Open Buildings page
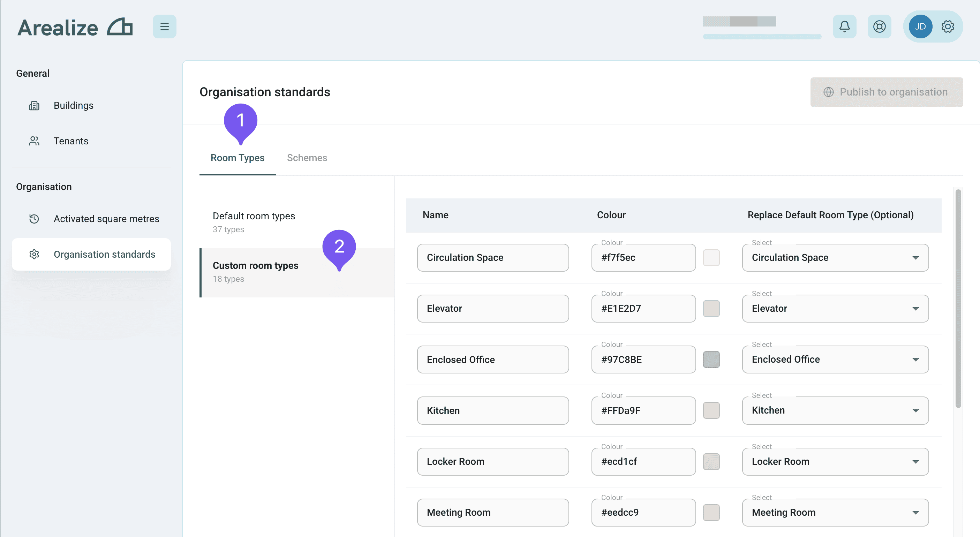This screenshot has width=980, height=537. pyautogui.click(x=91, y=105)
